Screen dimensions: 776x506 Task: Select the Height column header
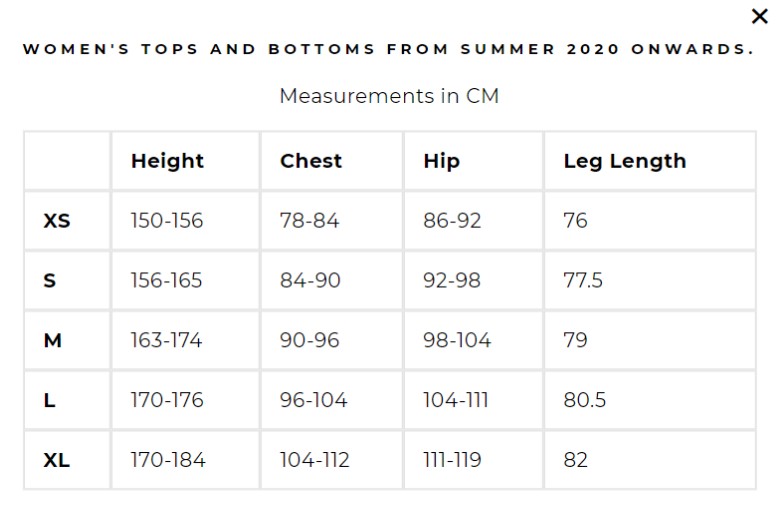point(167,161)
